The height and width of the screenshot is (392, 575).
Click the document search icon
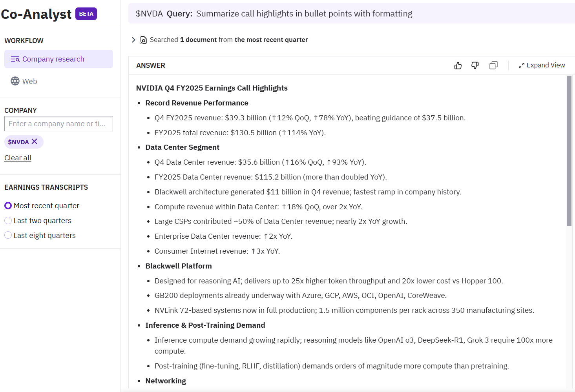(144, 40)
